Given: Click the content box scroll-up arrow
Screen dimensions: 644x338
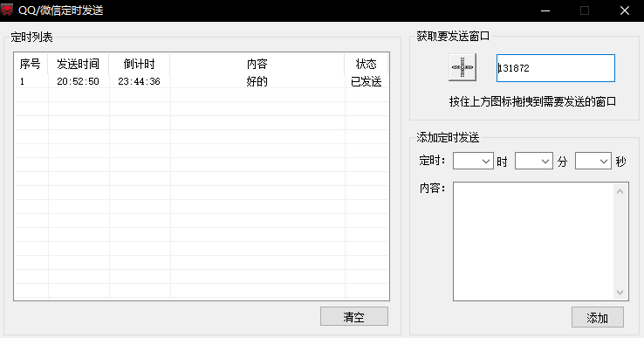Looking at the screenshot, I should tap(620, 191).
